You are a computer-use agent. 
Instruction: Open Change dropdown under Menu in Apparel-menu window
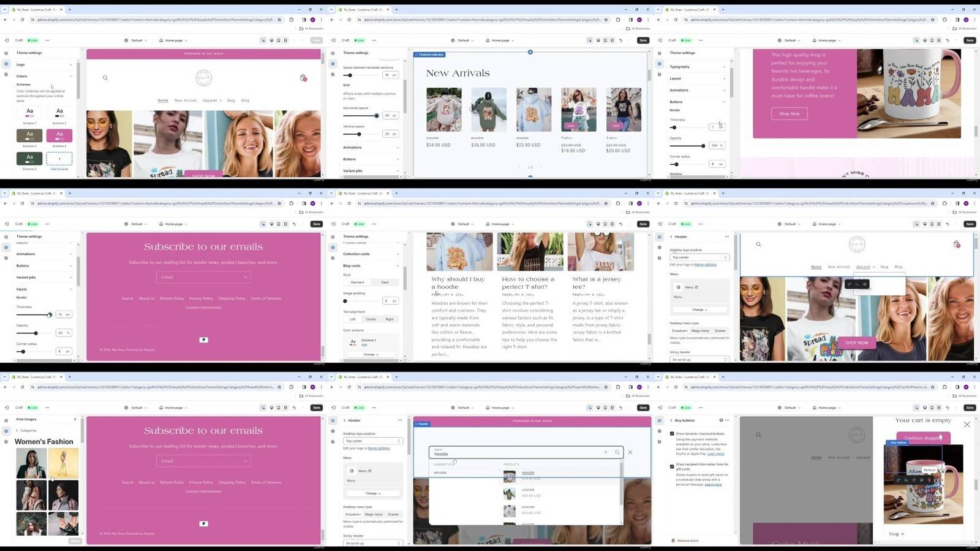click(x=699, y=310)
